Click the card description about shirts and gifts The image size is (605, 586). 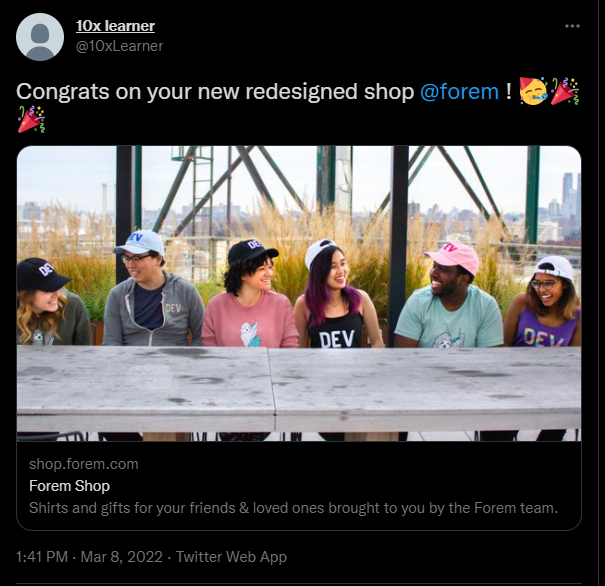pyautogui.click(x=292, y=508)
